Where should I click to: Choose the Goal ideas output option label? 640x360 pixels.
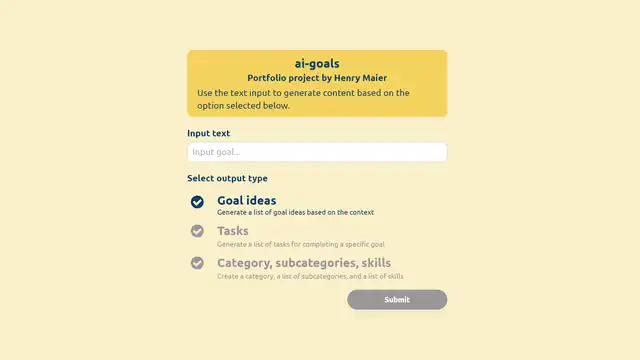point(247,200)
